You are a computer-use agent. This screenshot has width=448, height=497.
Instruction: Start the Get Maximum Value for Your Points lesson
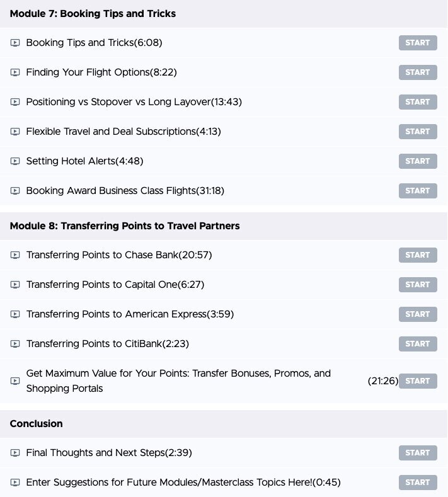coord(418,381)
